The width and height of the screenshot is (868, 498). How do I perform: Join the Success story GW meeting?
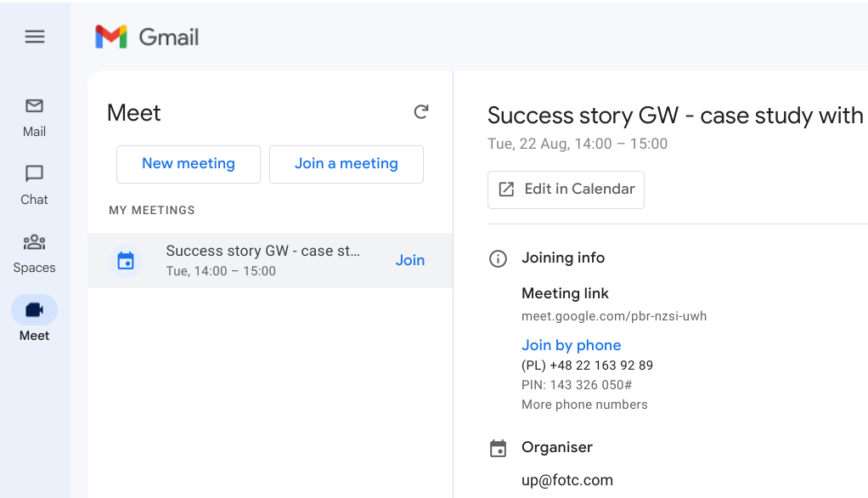tap(409, 260)
